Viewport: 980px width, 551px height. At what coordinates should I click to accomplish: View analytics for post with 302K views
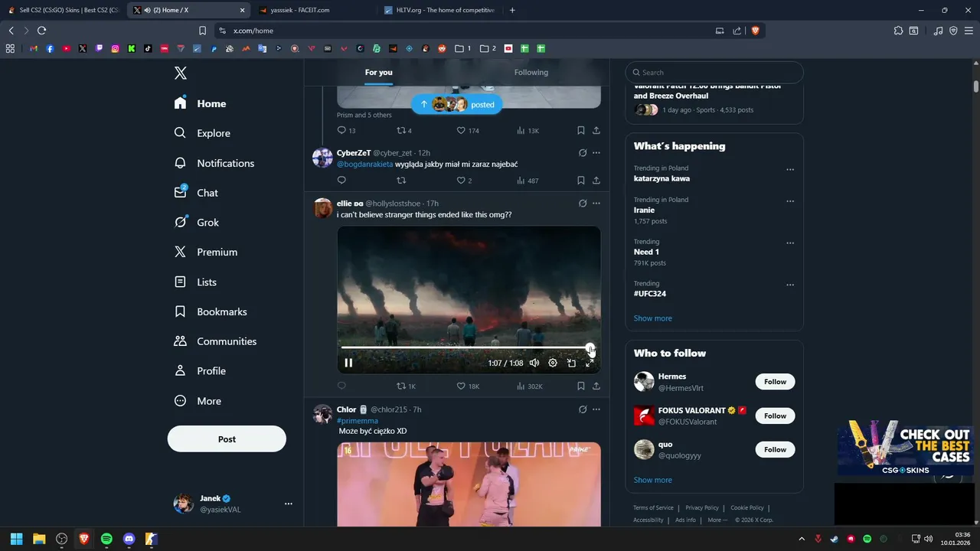point(530,386)
